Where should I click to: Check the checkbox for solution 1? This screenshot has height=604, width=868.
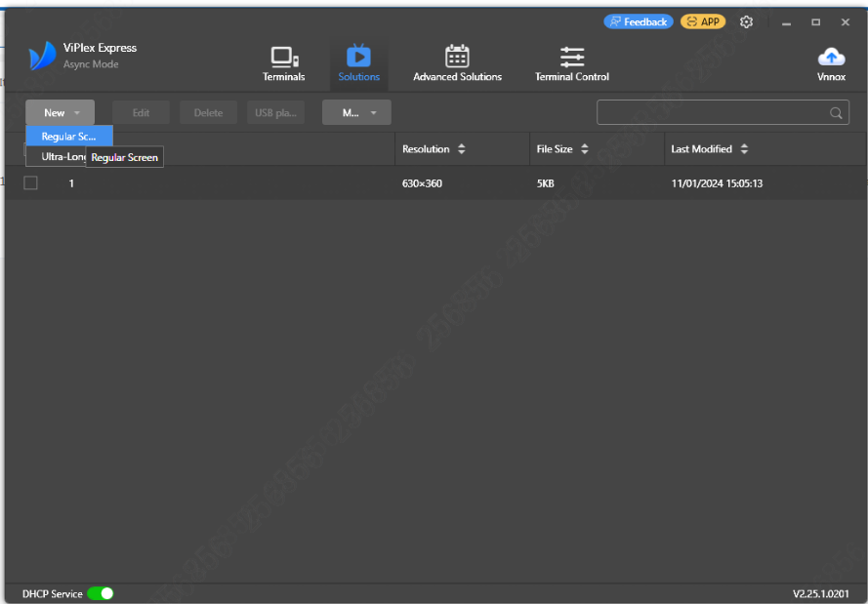point(29,182)
